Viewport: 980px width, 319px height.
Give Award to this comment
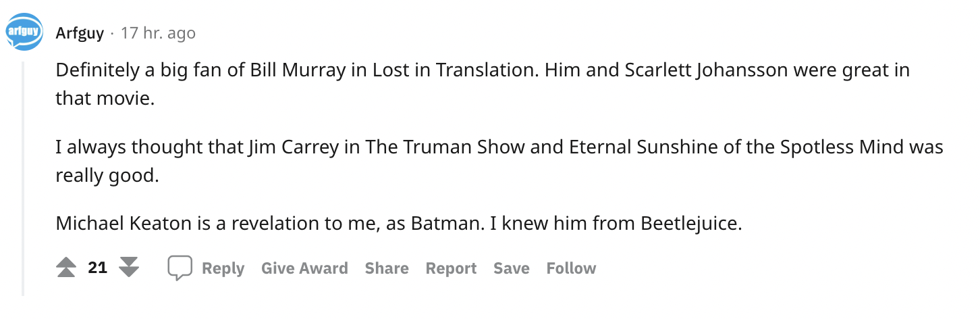[304, 268]
